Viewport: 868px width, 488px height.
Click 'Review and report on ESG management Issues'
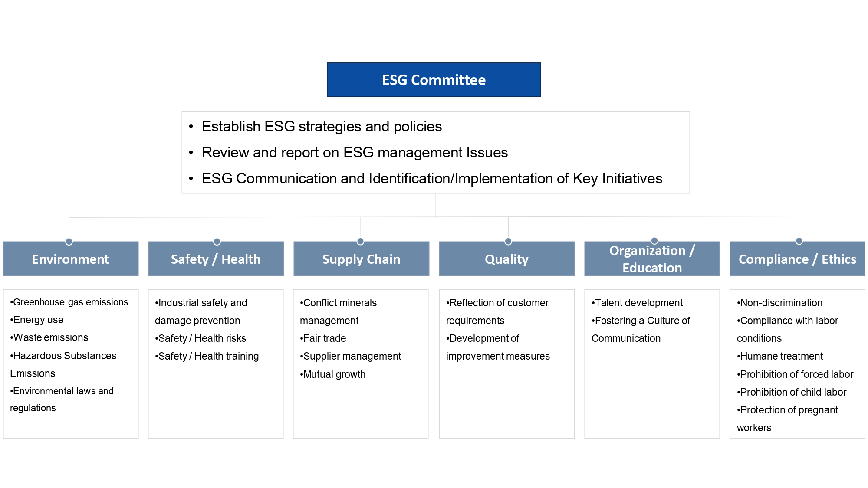pyautogui.click(x=355, y=153)
